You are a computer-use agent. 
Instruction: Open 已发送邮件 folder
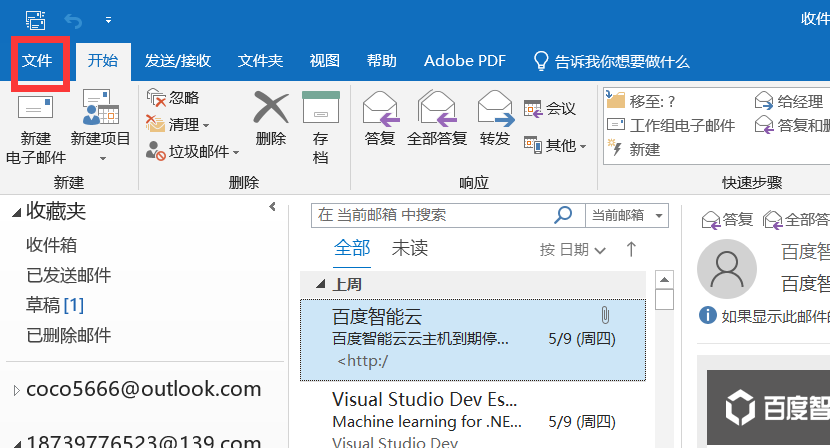(69, 275)
